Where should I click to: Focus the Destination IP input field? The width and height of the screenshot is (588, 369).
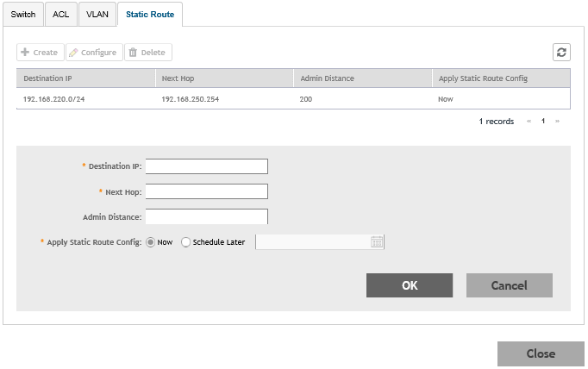click(207, 166)
